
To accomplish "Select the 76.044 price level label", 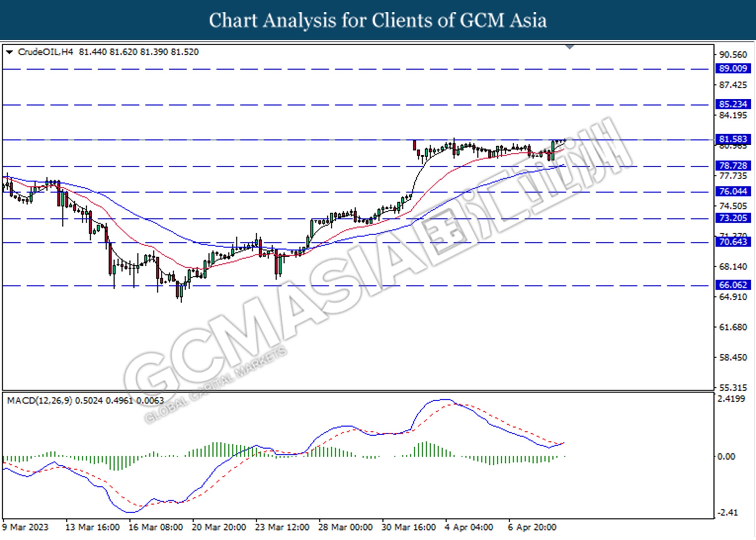I will point(733,191).
